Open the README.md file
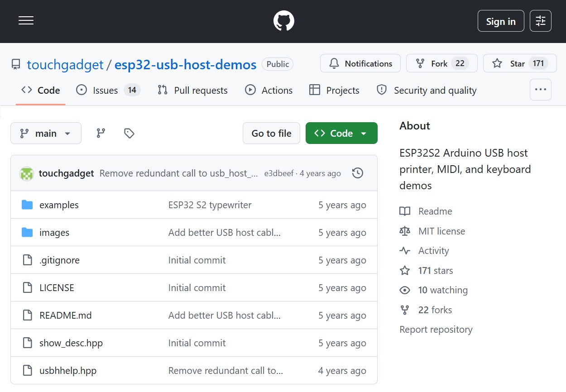 (65, 316)
